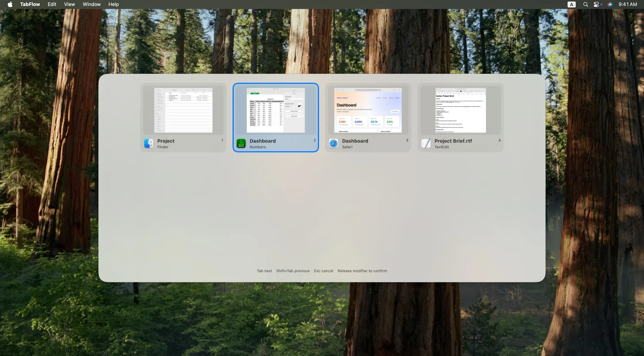This screenshot has width=644, height=356.
Task: Open the View menu
Action: point(69,4)
